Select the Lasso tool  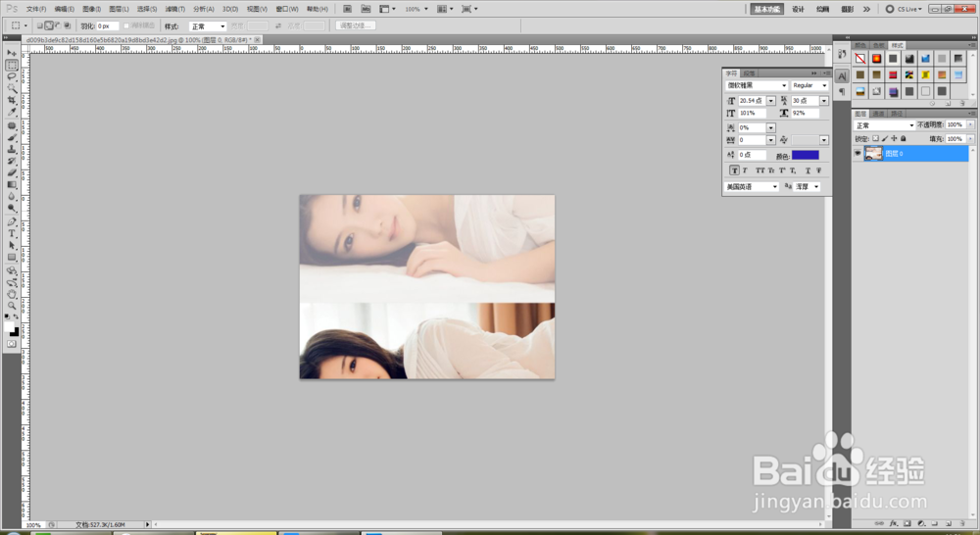click(12, 76)
